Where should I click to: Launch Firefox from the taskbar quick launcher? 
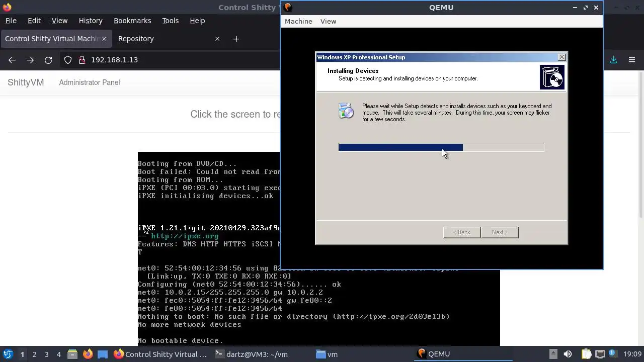(x=88, y=354)
